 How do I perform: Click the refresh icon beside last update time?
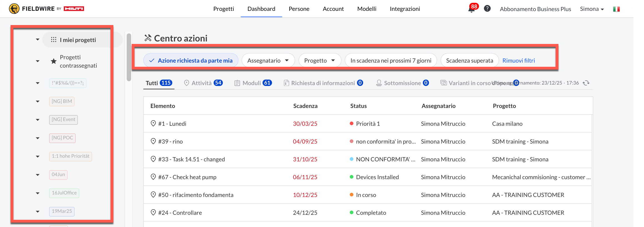coord(586,83)
